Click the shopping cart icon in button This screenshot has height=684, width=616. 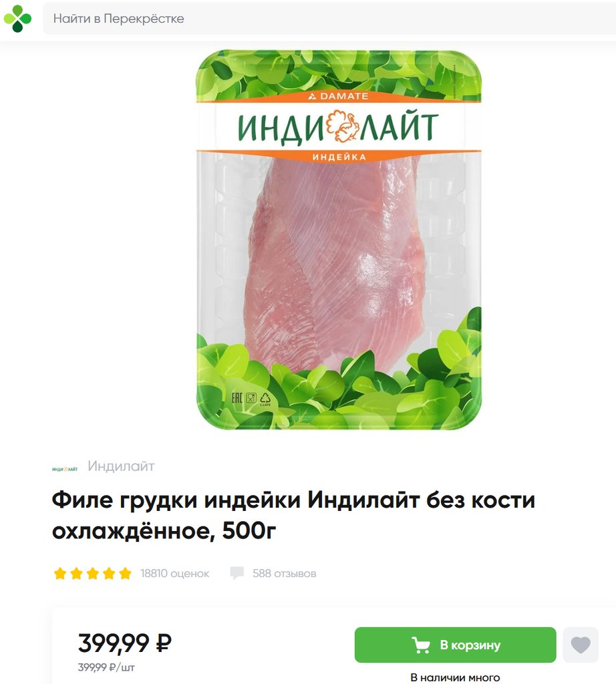(420, 645)
